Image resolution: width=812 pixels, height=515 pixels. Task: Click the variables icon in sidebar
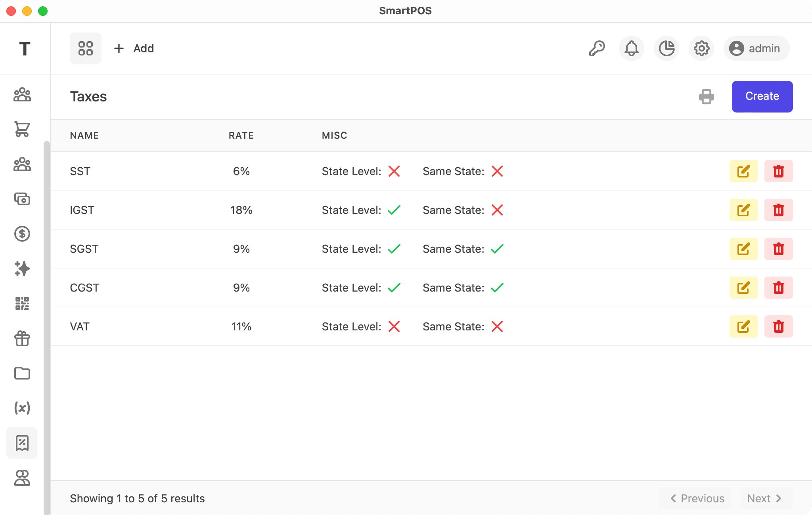click(x=22, y=408)
